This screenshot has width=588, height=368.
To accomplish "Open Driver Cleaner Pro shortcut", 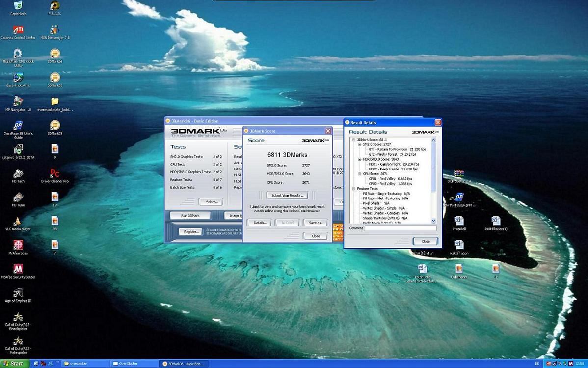I will click(x=55, y=176).
